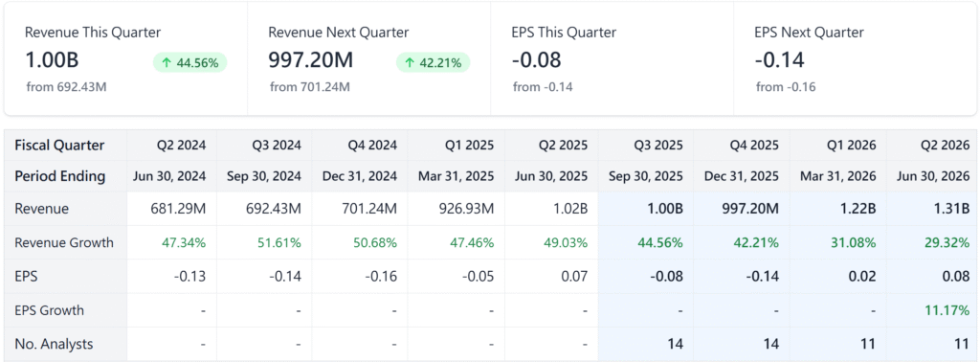Open the EPS Next Quarter card
The width and height of the screenshot is (980, 362).
tap(855, 58)
